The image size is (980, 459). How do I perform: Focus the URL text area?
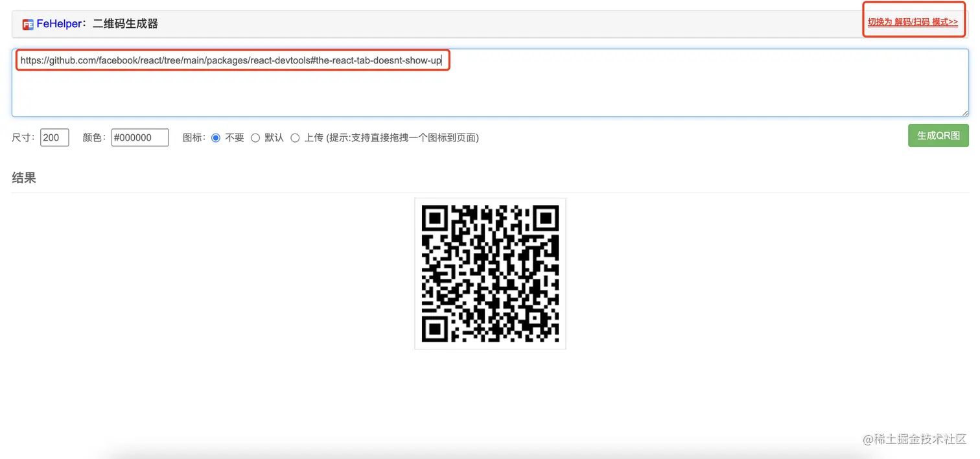pyautogui.click(x=490, y=83)
